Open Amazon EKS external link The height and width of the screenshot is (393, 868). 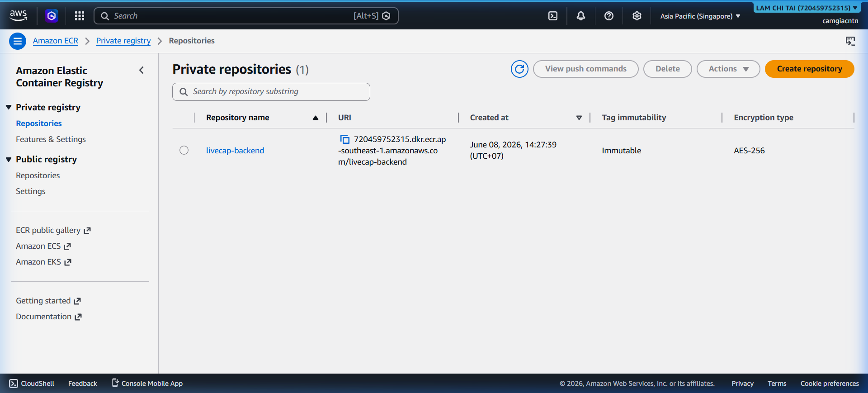43,262
